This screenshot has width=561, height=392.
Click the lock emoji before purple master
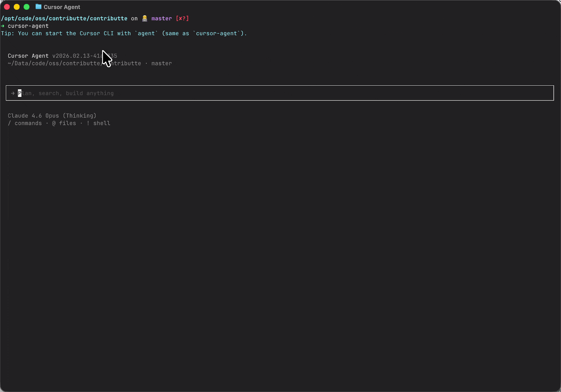coord(145,19)
